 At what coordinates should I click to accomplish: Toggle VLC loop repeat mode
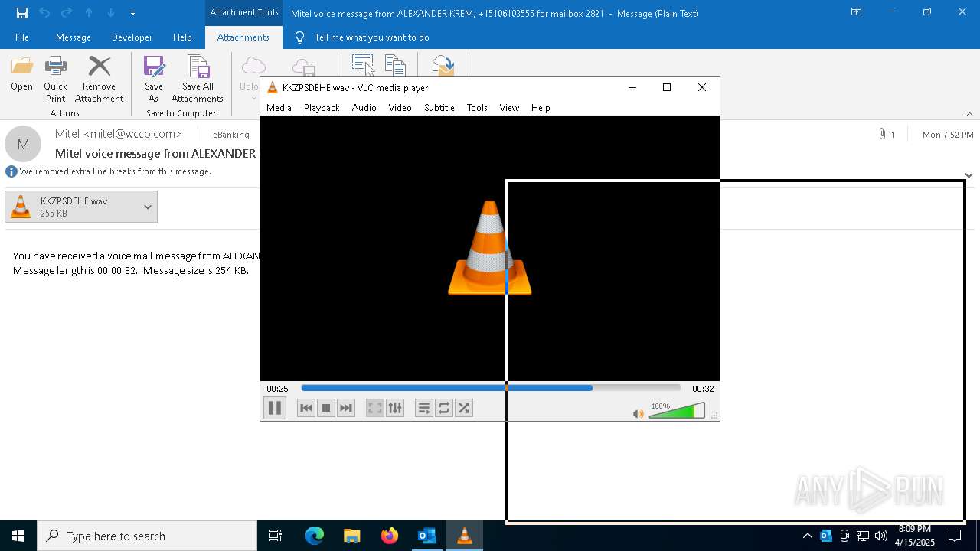[x=443, y=408]
